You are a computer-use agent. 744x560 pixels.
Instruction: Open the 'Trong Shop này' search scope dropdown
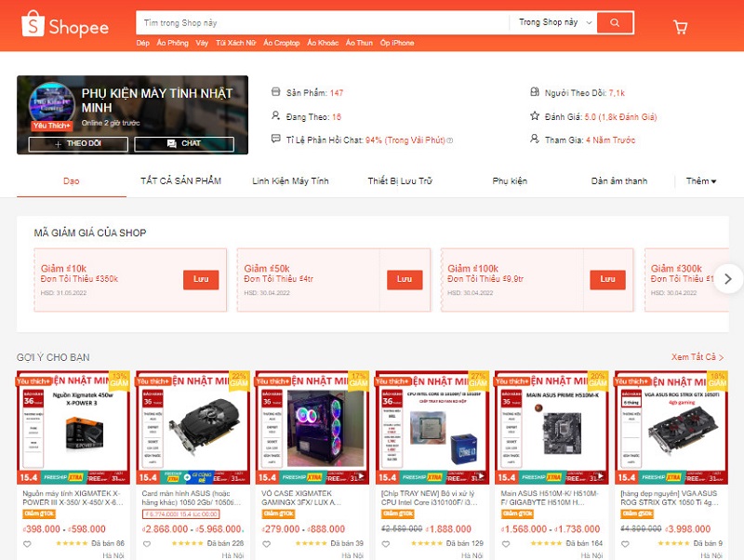(x=553, y=22)
